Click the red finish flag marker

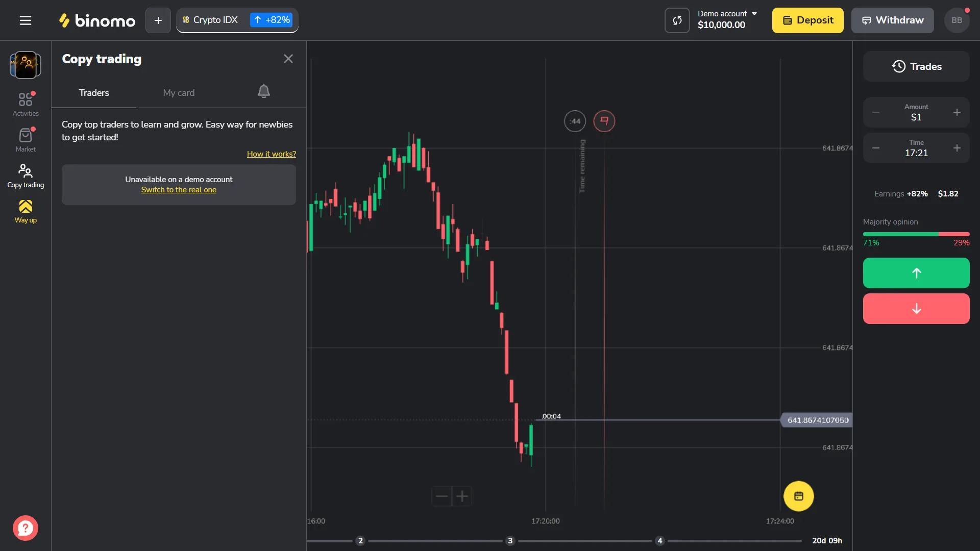tap(604, 121)
